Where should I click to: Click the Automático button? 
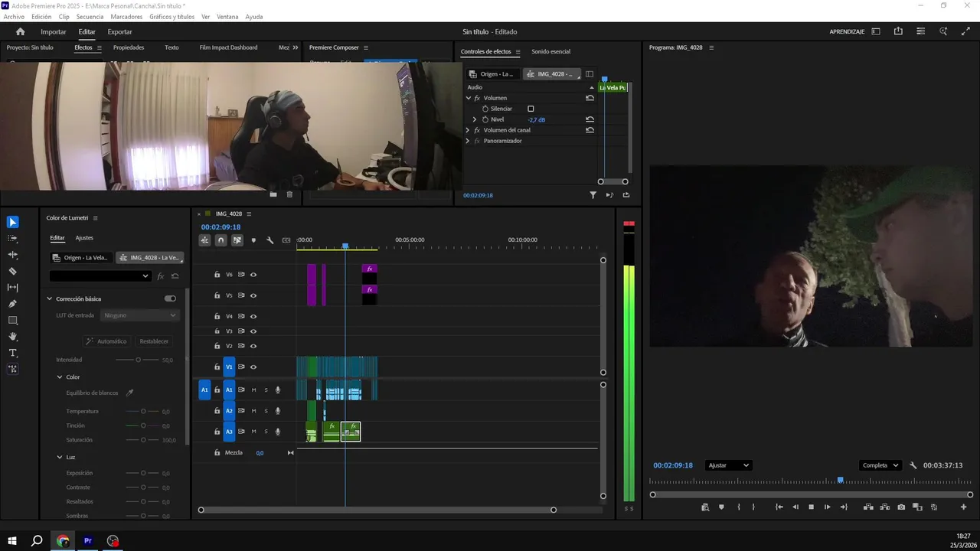tap(106, 341)
